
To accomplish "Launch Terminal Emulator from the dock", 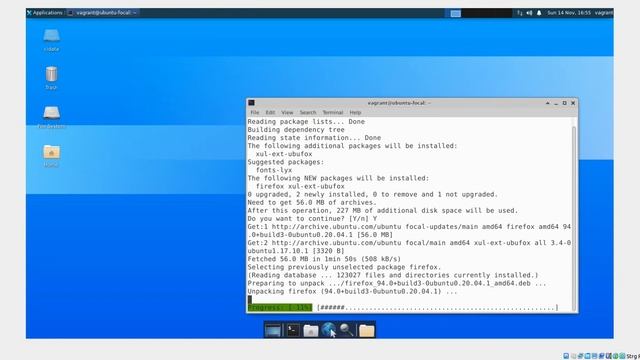I will coord(293,330).
